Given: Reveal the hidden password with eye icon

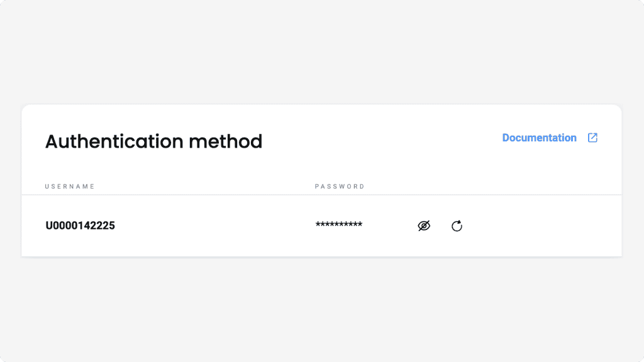Looking at the screenshot, I should (425, 226).
